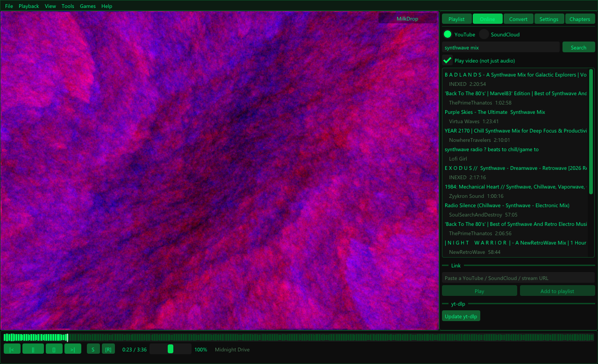
Task: Open the Games menu
Action: click(88, 6)
